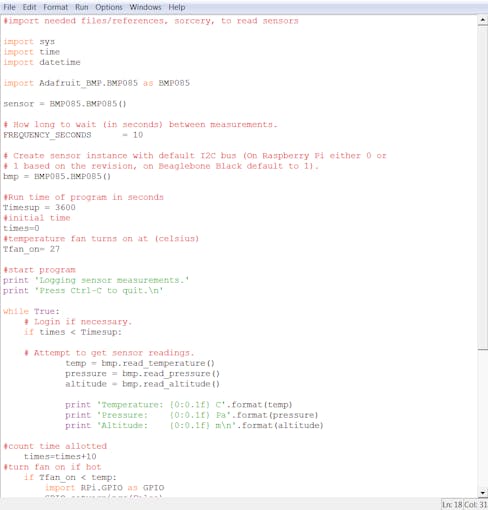The width and height of the screenshot is (488, 510).
Task: Click the 'import RPi.GPIO as GPIO' line
Action: pyautogui.click(x=105, y=488)
